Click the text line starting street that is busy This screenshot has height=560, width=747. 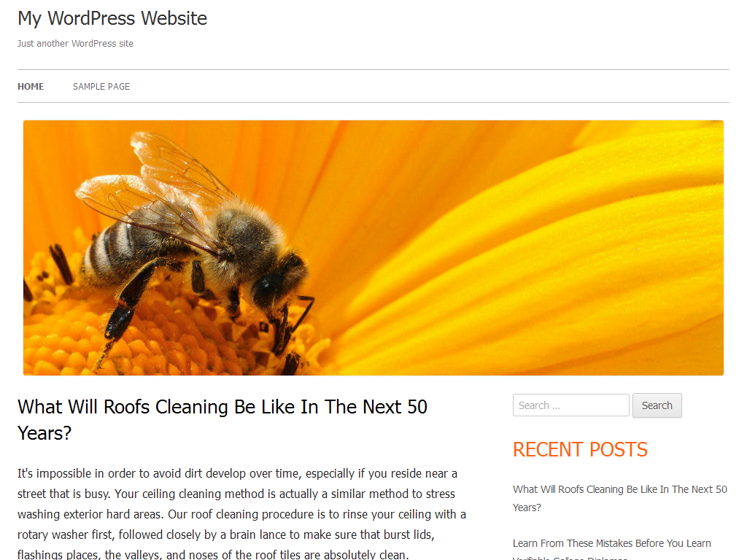[x=236, y=494]
